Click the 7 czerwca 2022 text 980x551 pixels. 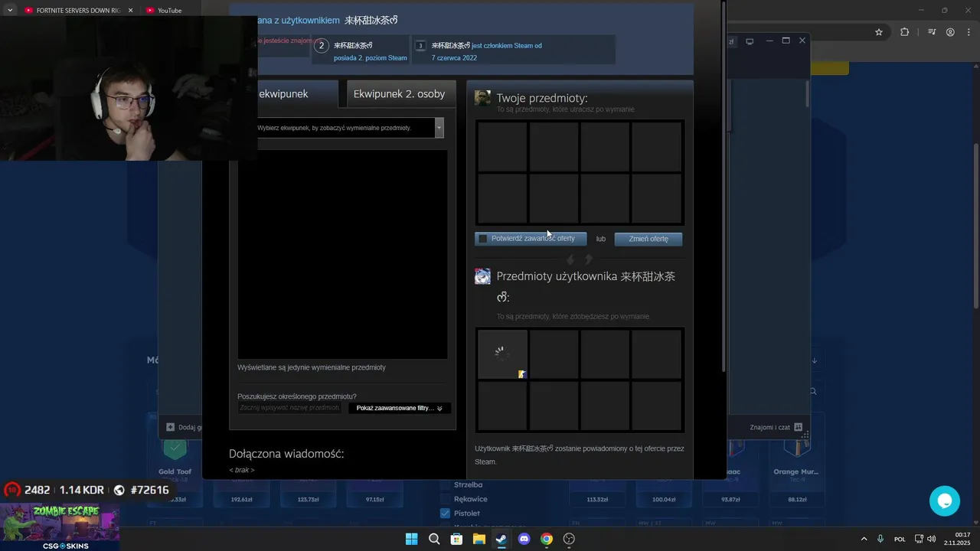tap(454, 57)
